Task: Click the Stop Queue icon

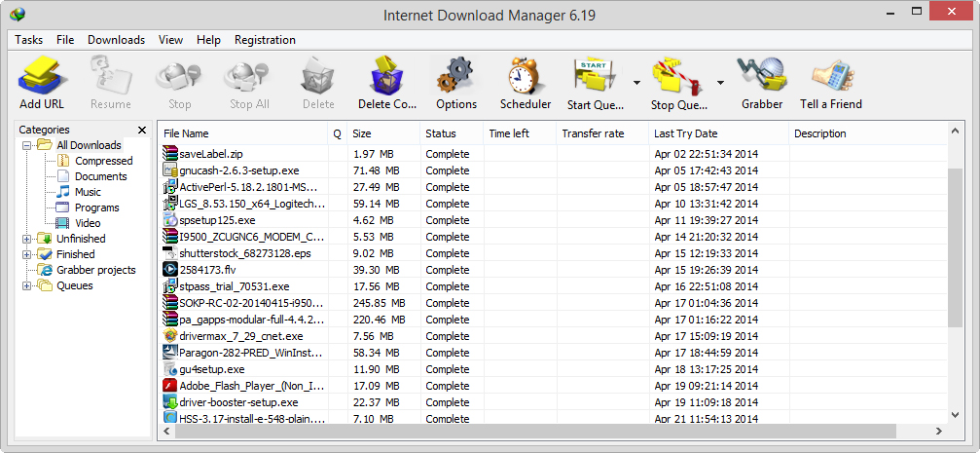Action: [678, 77]
